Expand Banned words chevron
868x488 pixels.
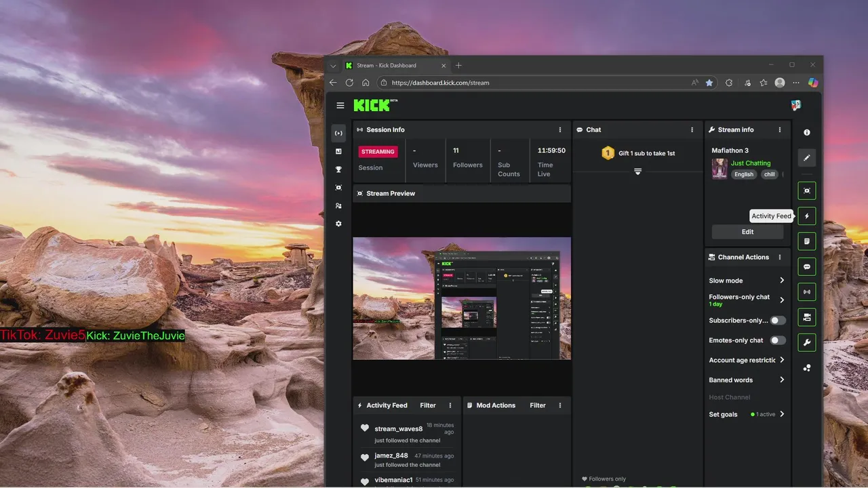coord(782,380)
